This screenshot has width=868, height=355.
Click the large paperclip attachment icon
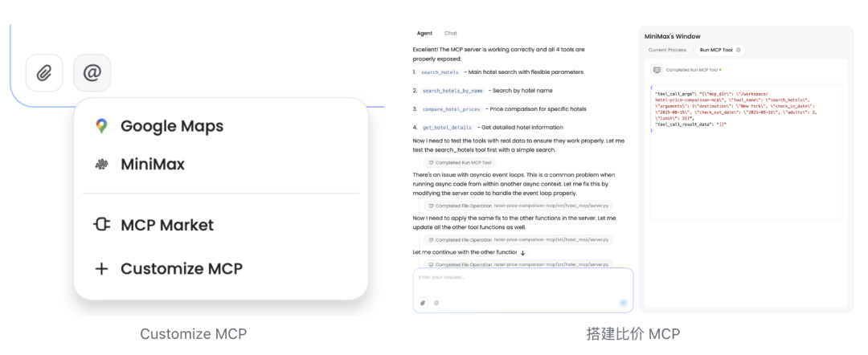pos(44,72)
